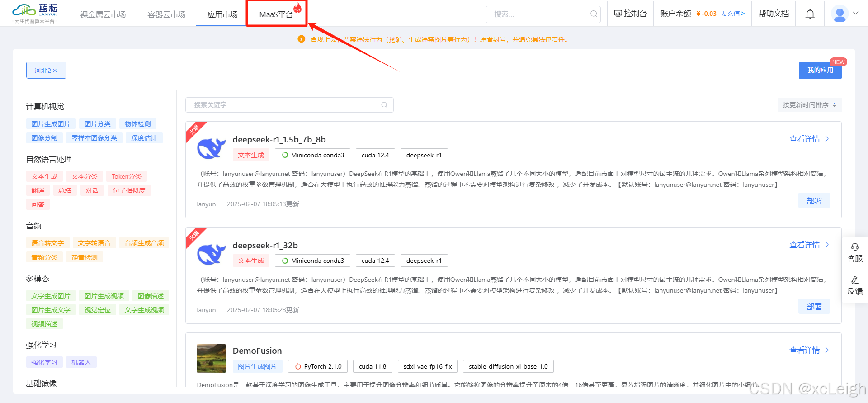The width and height of the screenshot is (868, 403).
Task: Filter by video description tag
Action: pos(44,324)
